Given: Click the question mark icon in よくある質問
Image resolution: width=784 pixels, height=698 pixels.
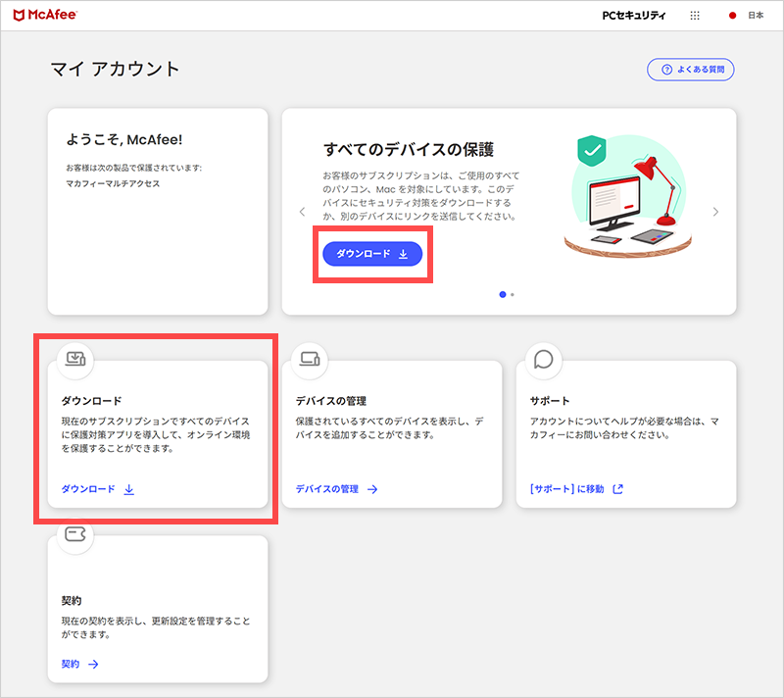Looking at the screenshot, I should click(665, 70).
